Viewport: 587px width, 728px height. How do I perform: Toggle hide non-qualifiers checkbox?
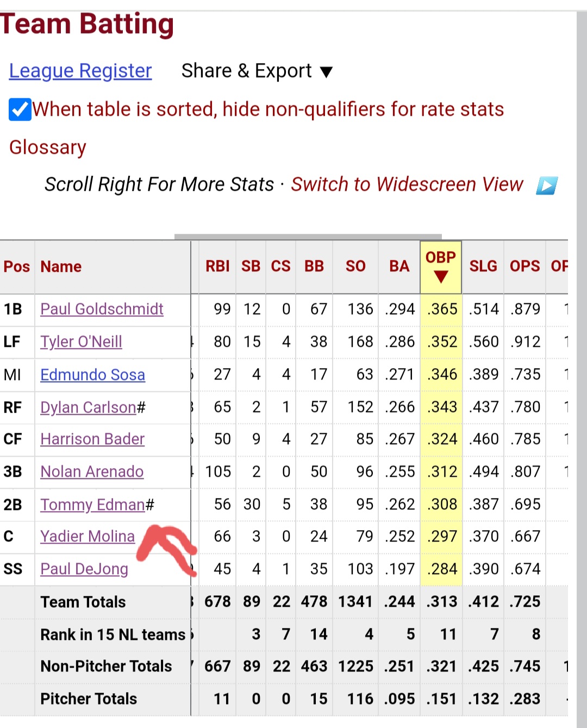click(x=20, y=109)
